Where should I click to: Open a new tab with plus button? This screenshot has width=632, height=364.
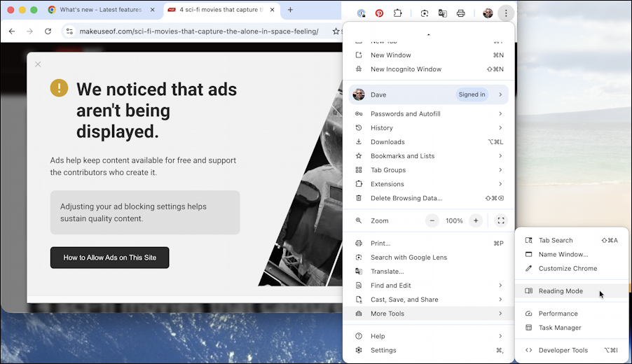[290, 10]
